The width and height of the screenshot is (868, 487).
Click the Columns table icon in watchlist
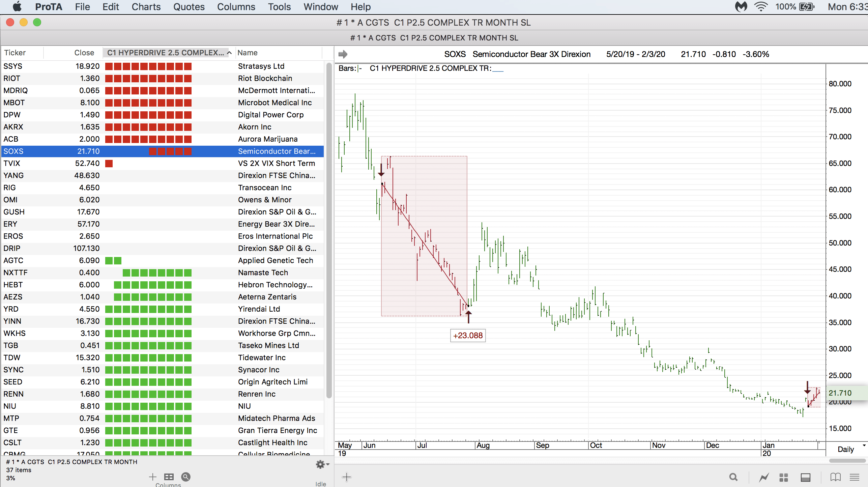tap(169, 477)
